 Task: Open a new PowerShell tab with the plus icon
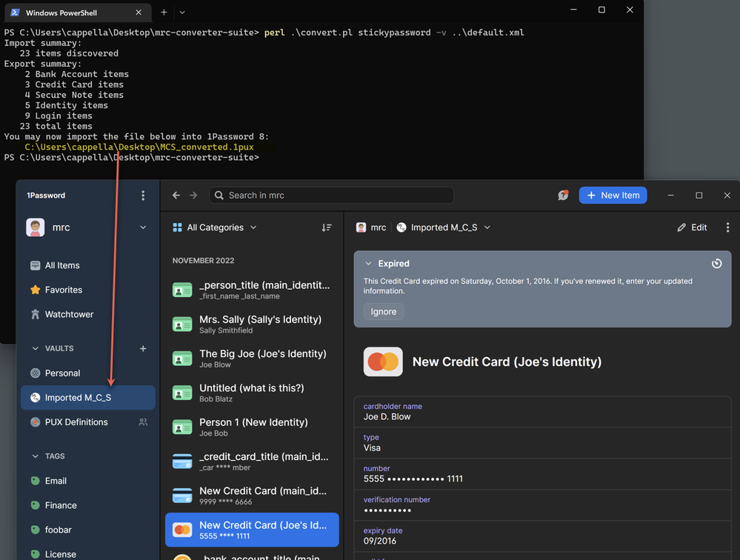(x=164, y=13)
